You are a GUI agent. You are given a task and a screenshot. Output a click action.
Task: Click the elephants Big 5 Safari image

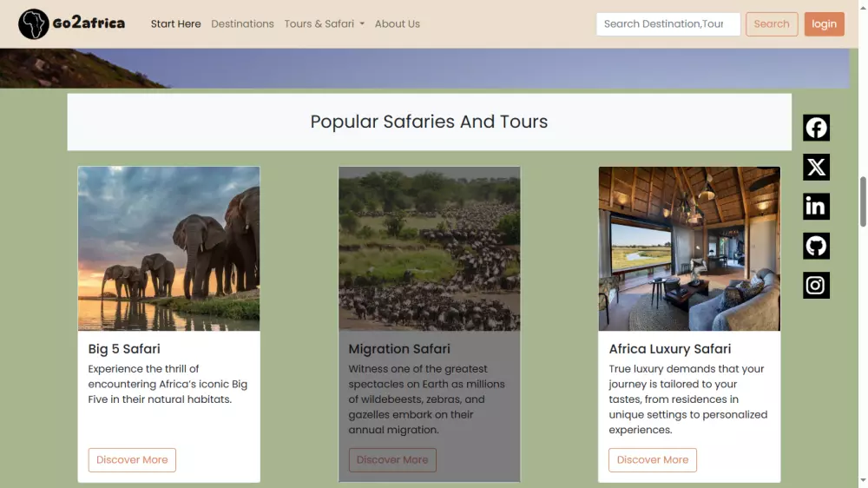coord(169,248)
